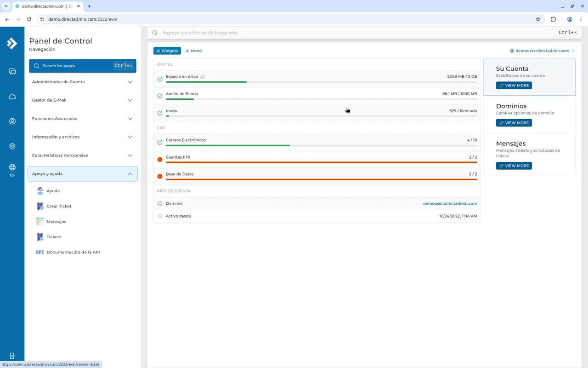Expand Características Adicionales section
The width and height of the screenshot is (588, 368).
coord(83,155)
